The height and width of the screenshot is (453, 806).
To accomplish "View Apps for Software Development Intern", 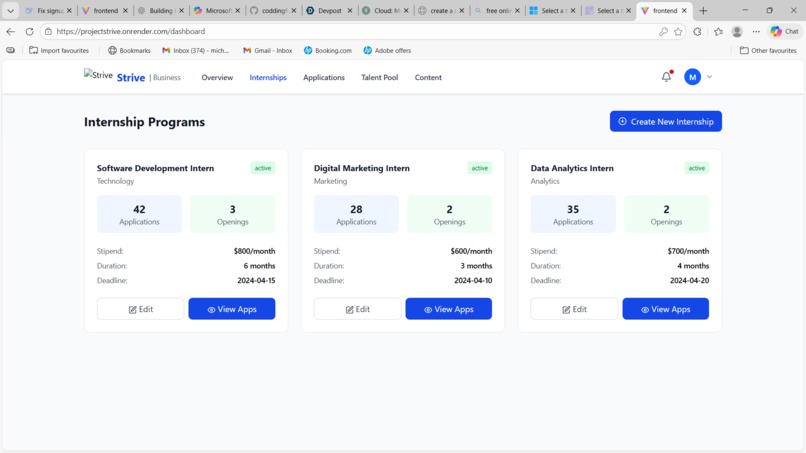I will tap(232, 309).
